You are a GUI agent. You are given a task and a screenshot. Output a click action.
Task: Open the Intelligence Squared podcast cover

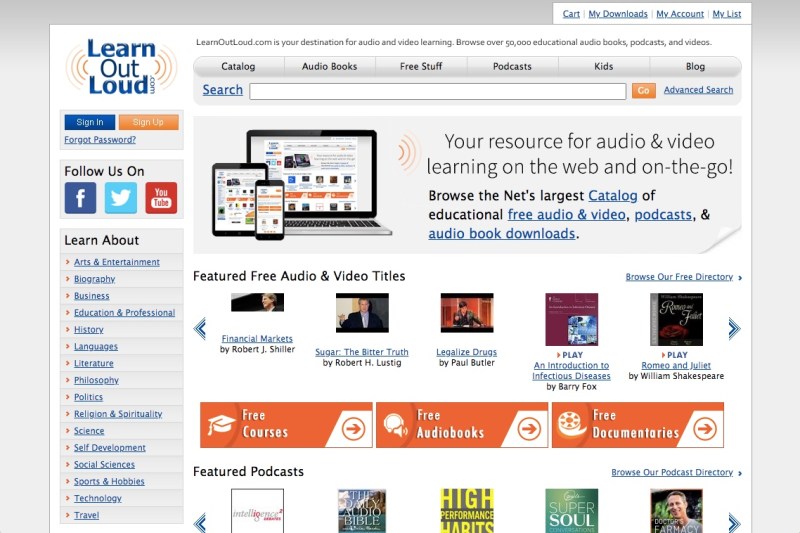(258, 511)
